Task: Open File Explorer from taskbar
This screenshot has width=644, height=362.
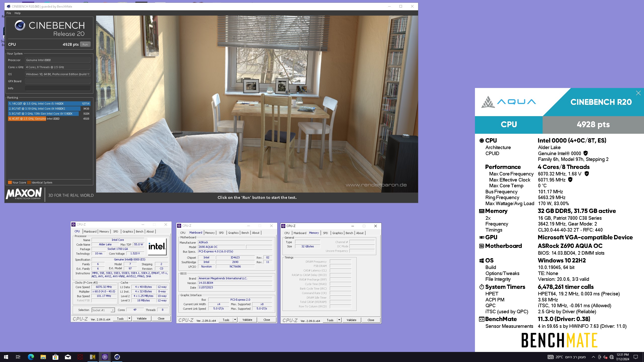Action: point(43,357)
